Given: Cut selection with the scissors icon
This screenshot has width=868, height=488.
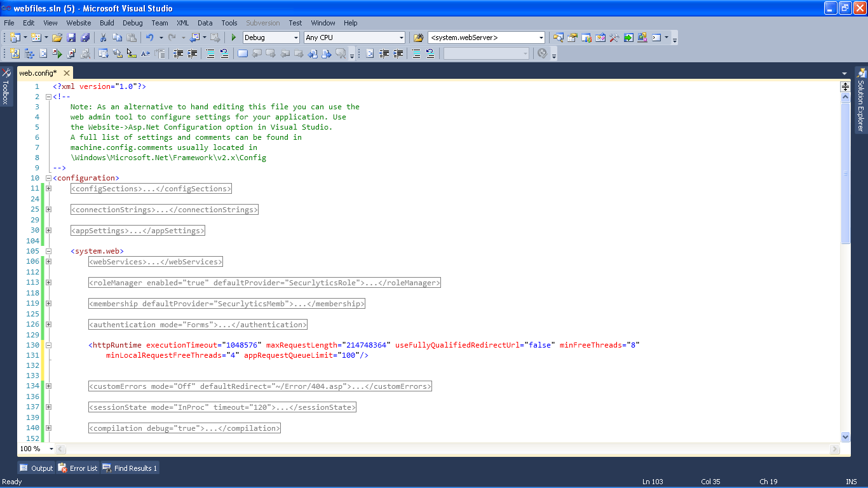Looking at the screenshot, I should (x=103, y=37).
